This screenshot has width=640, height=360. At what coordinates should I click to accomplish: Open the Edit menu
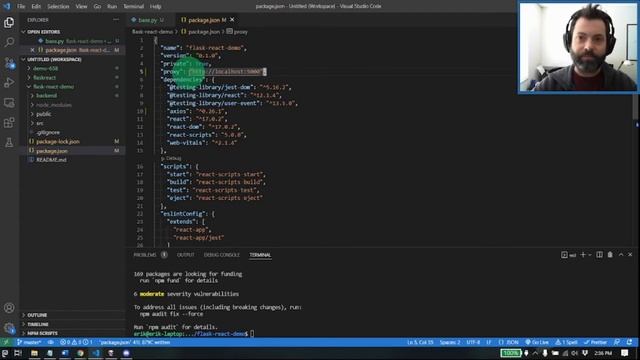[x=36, y=6]
